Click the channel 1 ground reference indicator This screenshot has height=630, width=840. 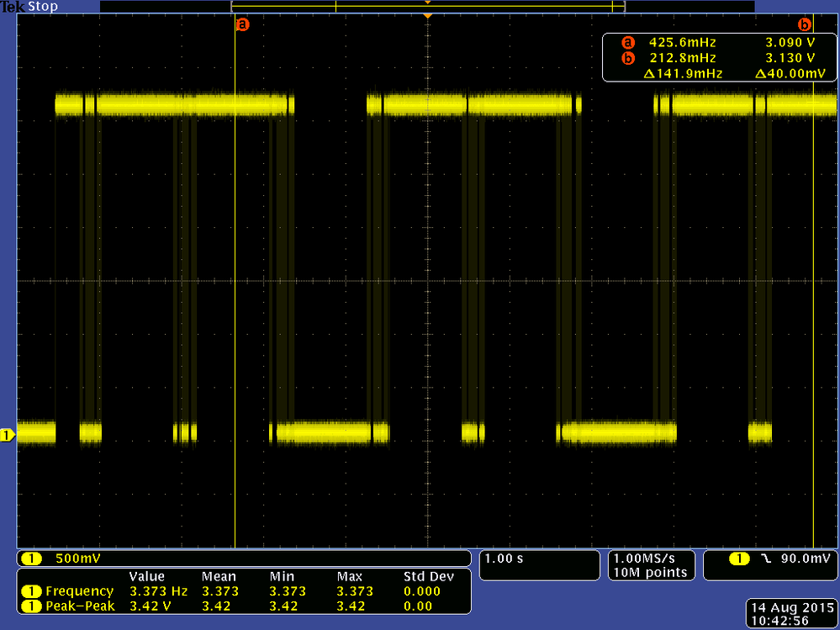click(8, 436)
